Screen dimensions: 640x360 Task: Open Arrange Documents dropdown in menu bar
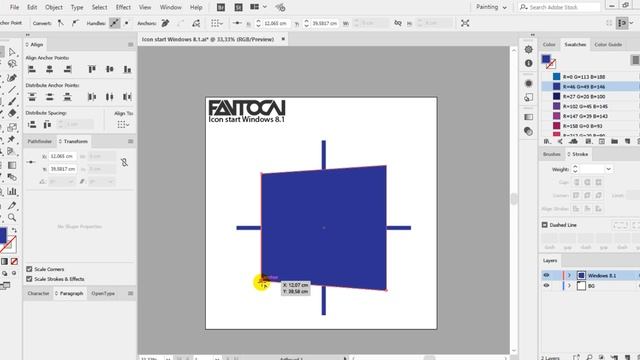[x=258, y=7]
